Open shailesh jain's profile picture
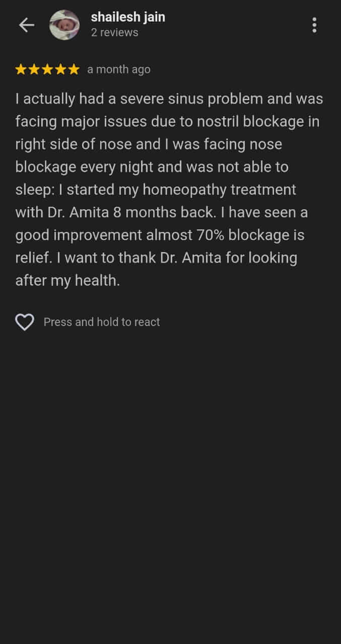Screen dimensions: 341x644 [x=64, y=25]
